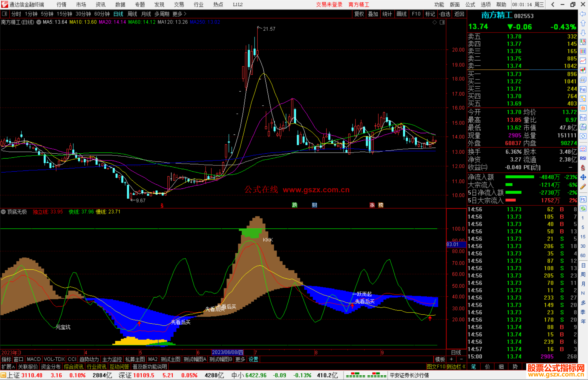Open the orange document report icon
This screenshot has height=380, width=588.
(583, 108)
